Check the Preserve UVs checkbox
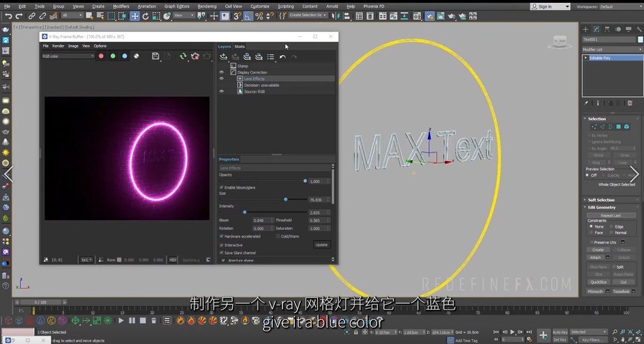The image size is (644, 344). coord(590,242)
